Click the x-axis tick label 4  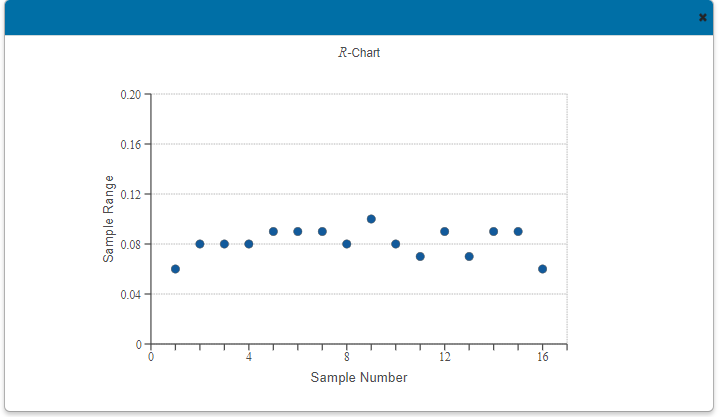coord(249,357)
